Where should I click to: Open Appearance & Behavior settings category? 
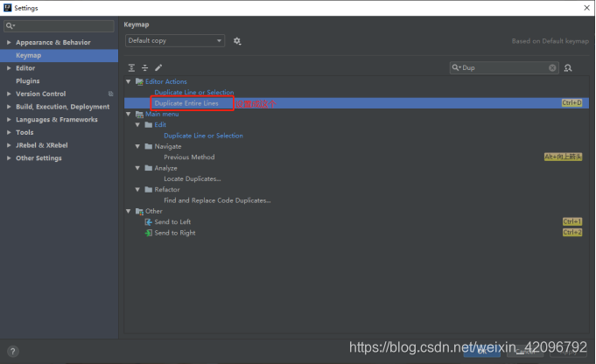point(53,42)
